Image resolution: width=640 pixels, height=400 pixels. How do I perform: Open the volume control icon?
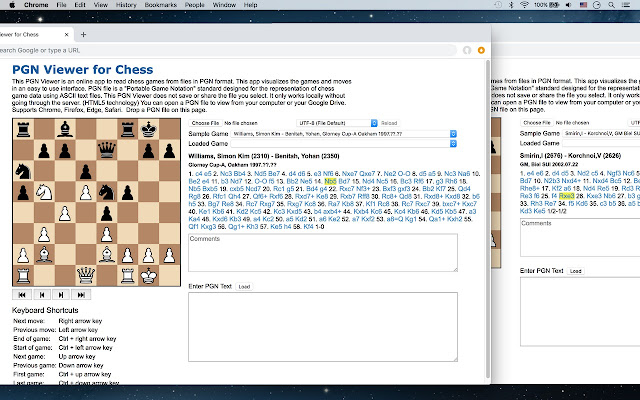pos(568,5)
